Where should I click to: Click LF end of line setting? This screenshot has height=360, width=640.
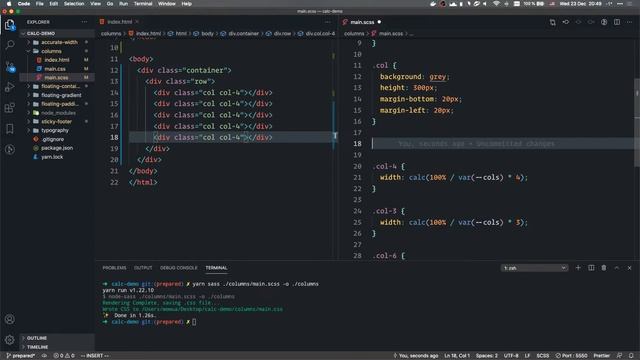tap(527, 356)
